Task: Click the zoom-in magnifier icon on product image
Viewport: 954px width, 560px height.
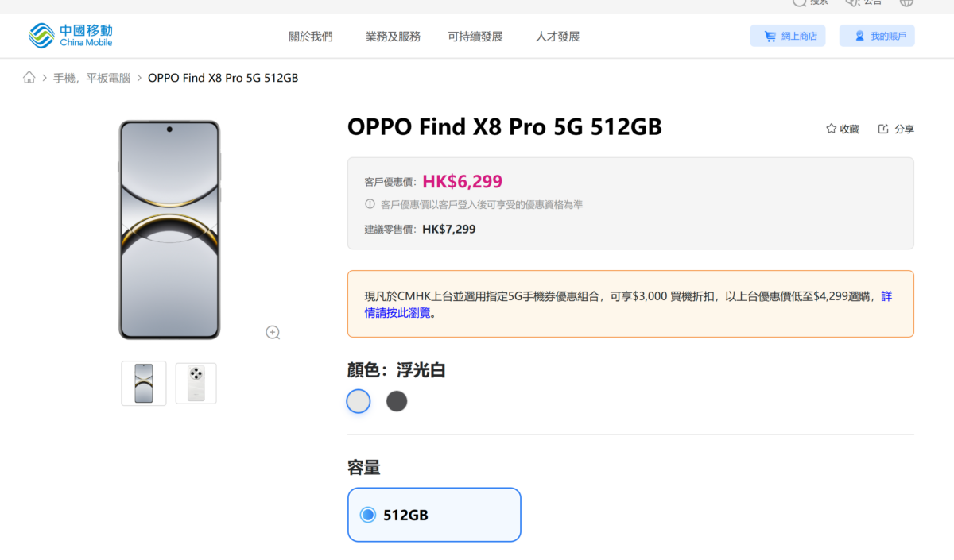Action: (273, 333)
